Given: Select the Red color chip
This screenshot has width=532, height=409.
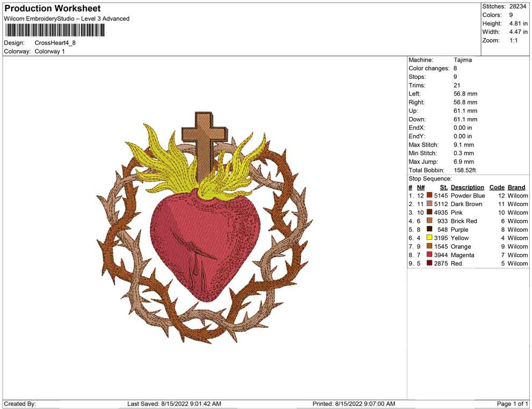Looking at the screenshot, I should 429,264.
